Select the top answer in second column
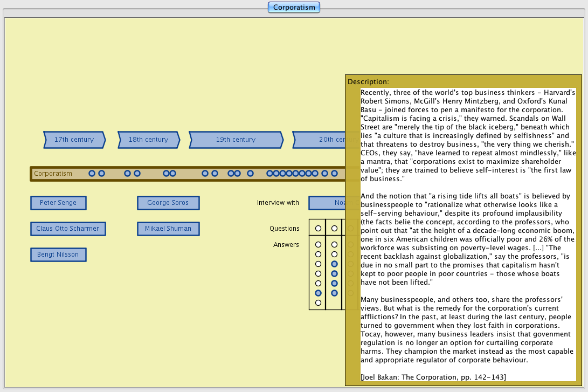Screen dimensions: 588x392 [334, 244]
